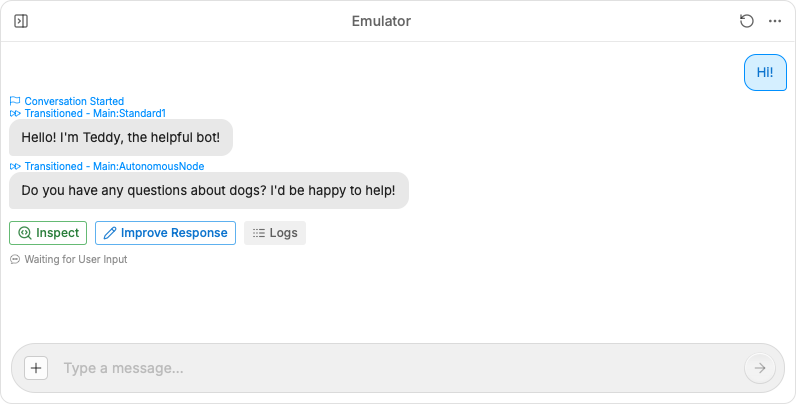Restart the conversation with the reset icon
Viewport: 796px width, 404px height.
pos(746,21)
